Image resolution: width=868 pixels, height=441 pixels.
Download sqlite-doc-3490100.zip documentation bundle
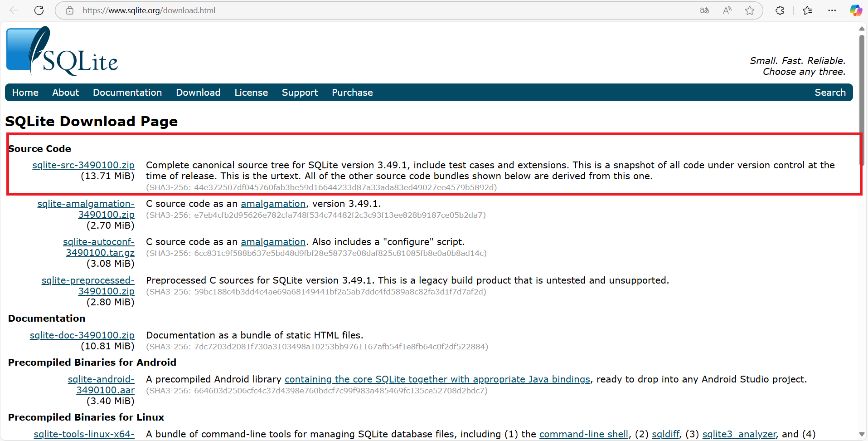click(82, 335)
